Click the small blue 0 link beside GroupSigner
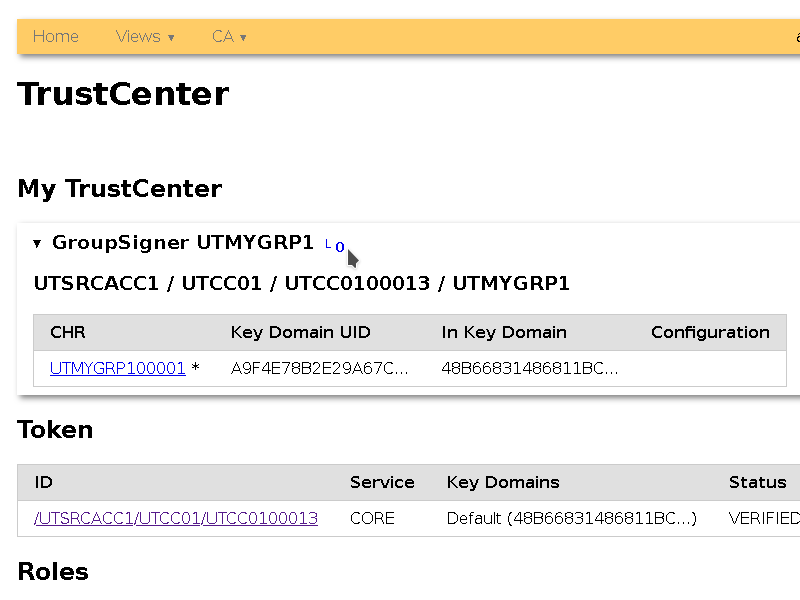This screenshot has height=600, width=800. coord(339,247)
